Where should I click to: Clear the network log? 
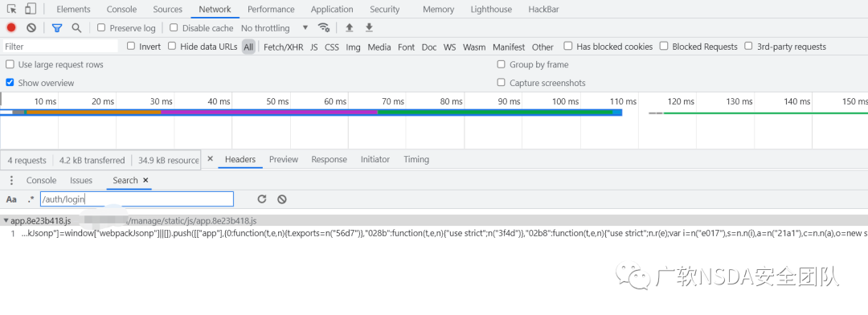[31, 27]
